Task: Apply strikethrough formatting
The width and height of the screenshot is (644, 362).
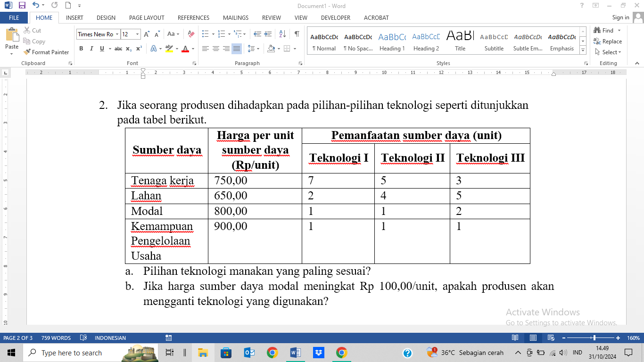Action: [x=118, y=49]
